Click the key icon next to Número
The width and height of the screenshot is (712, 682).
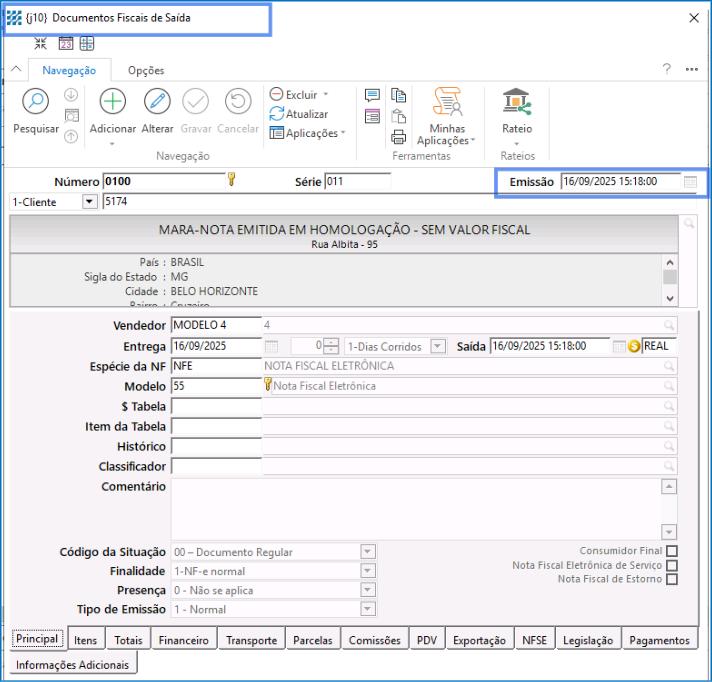231,180
